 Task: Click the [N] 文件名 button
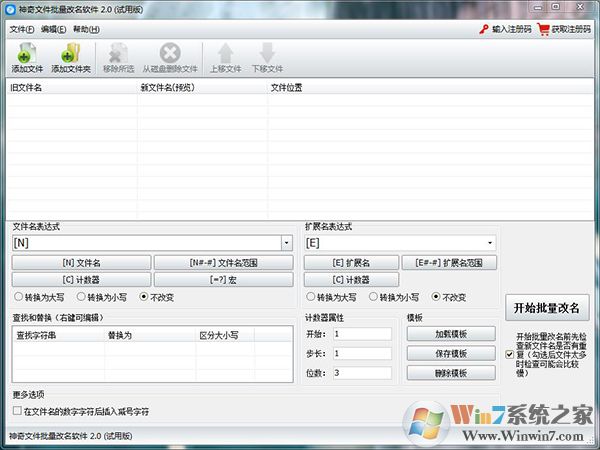point(82,263)
